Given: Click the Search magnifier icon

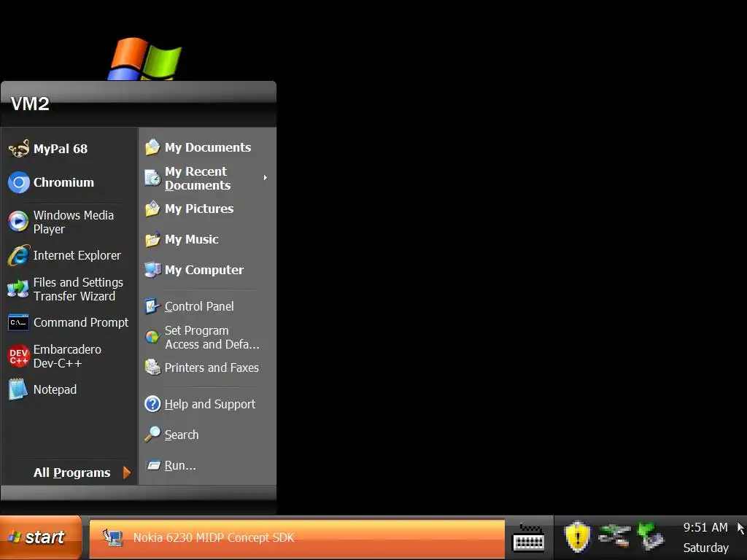Looking at the screenshot, I should tap(152, 435).
